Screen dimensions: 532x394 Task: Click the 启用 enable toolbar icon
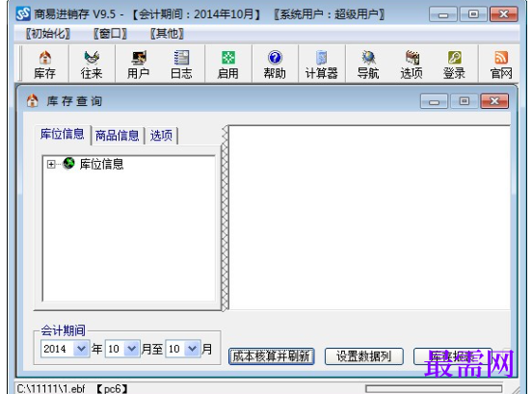(x=228, y=65)
